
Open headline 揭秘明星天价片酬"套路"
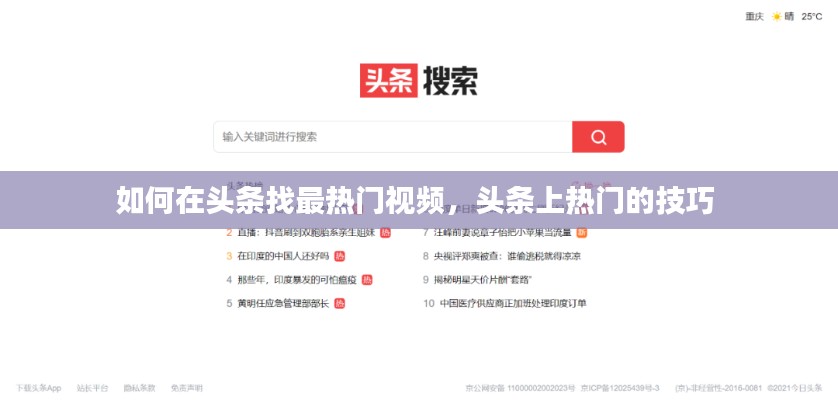point(483,279)
